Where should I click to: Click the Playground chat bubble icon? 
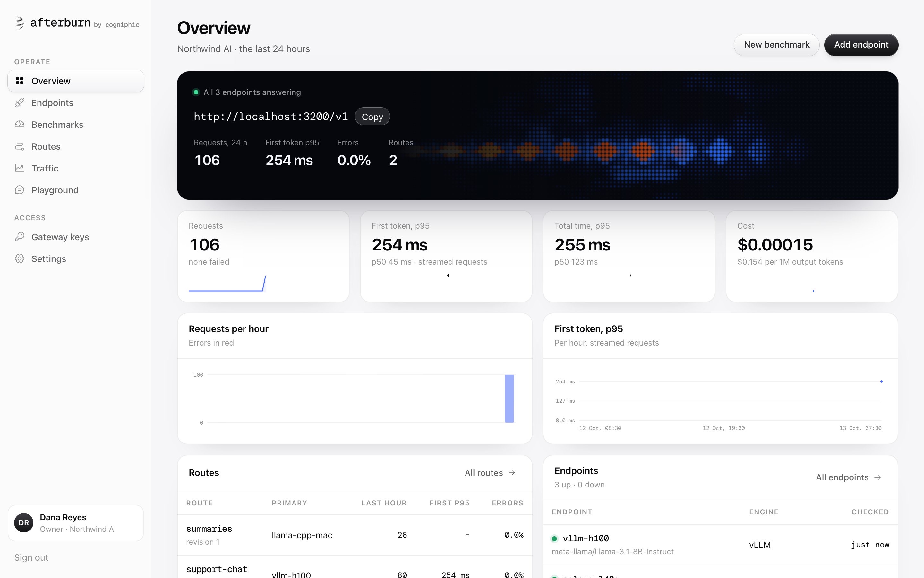coord(20,190)
